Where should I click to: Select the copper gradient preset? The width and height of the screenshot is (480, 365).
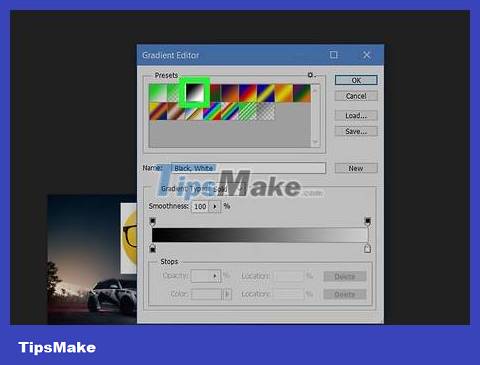pyautogui.click(x=176, y=111)
